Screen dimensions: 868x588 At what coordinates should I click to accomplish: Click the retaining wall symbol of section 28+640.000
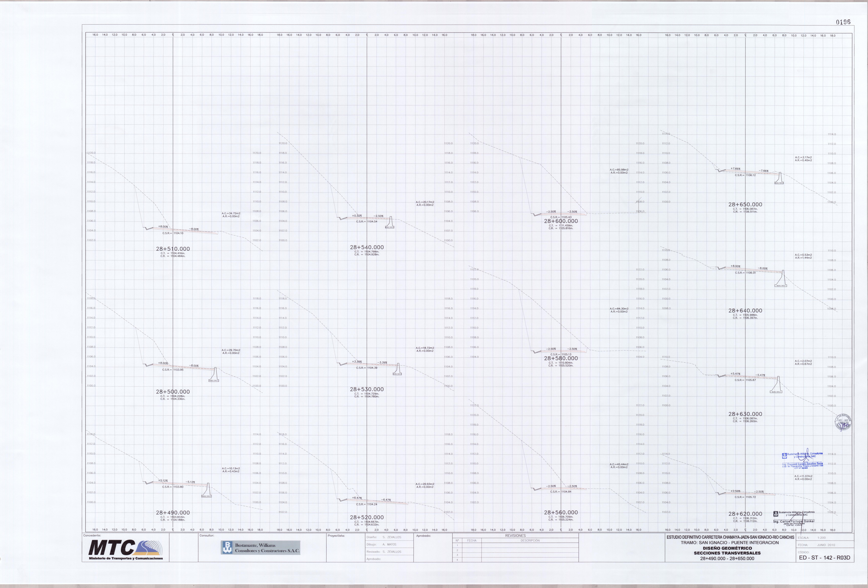(781, 279)
